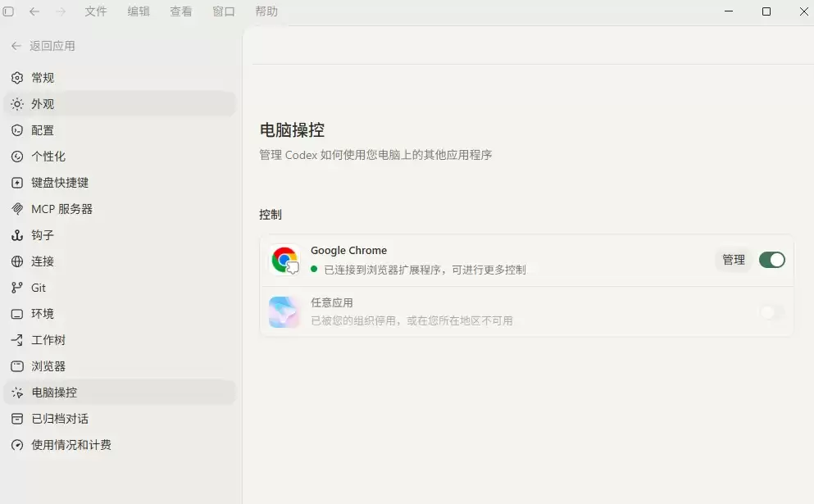
Task: Disable the Google Chrome control toggle
Action: 772,260
